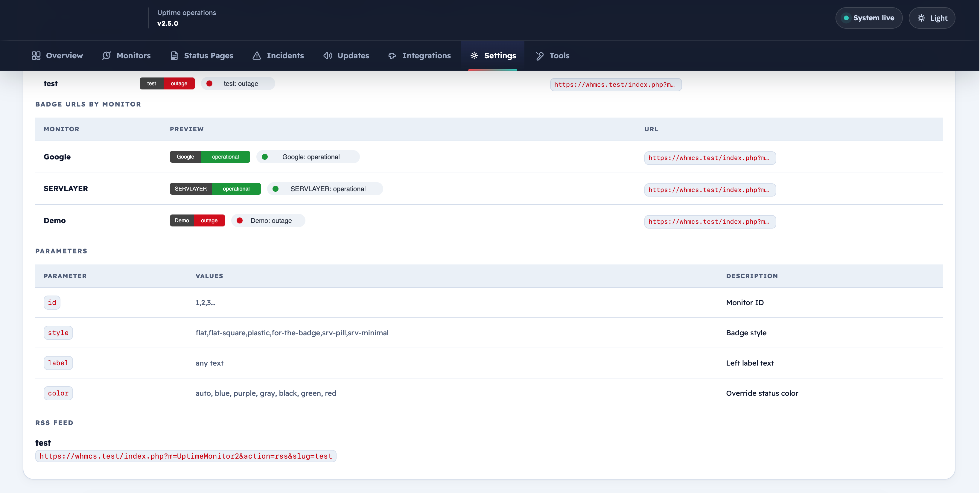The image size is (980, 493).
Task: Click the SERVLAYER monitor name
Action: pyautogui.click(x=66, y=189)
